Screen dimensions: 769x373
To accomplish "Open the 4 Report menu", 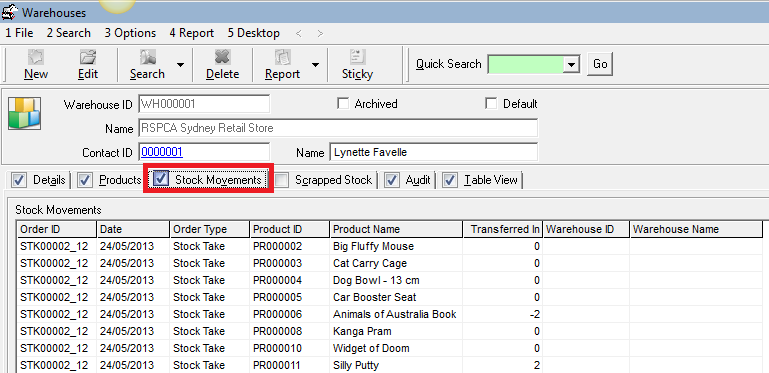I will click(x=191, y=33).
